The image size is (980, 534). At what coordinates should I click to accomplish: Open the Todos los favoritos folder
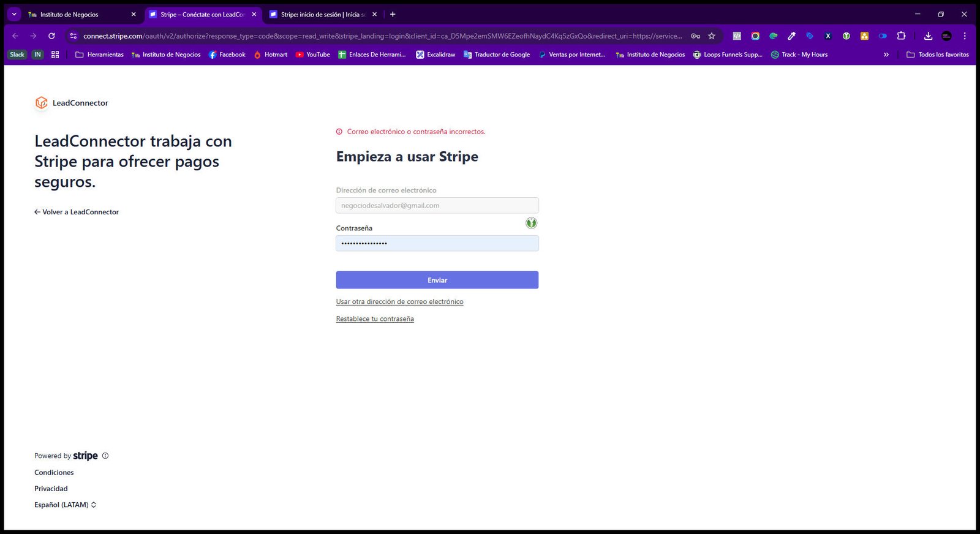937,55
